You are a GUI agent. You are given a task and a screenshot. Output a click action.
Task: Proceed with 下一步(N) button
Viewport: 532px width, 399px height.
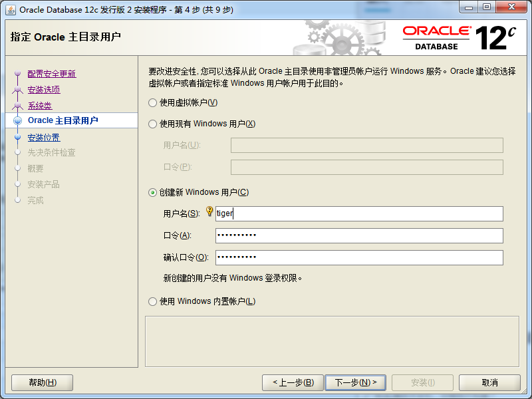pos(356,383)
